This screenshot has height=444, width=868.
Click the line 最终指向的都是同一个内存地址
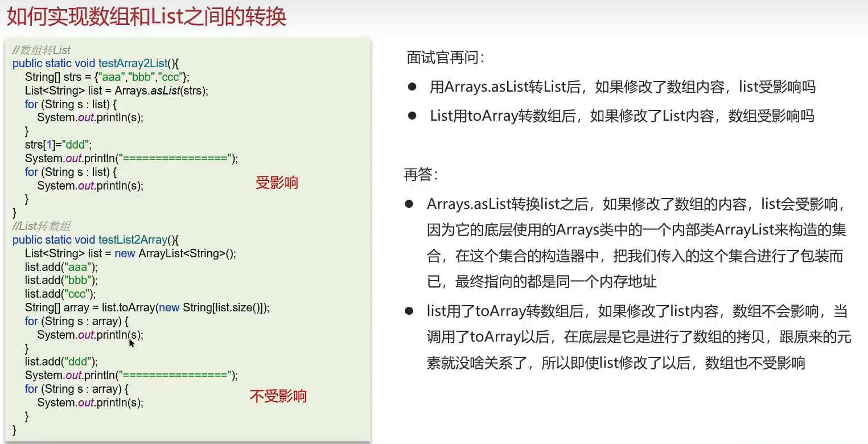coord(542,281)
